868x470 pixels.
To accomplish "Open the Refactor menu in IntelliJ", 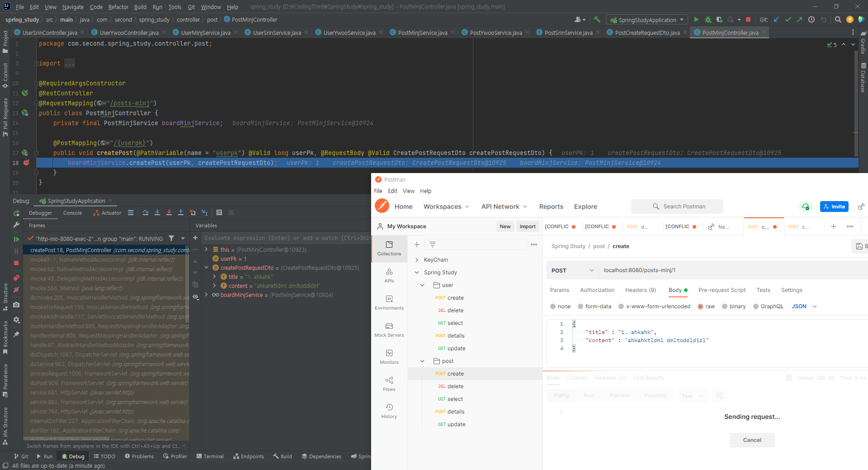I will pos(118,7).
